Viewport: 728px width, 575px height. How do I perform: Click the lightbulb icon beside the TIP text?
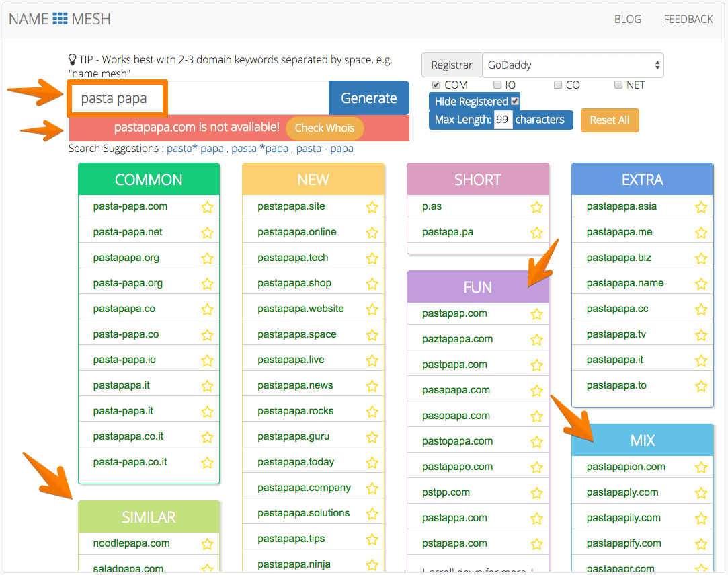pyautogui.click(x=72, y=59)
